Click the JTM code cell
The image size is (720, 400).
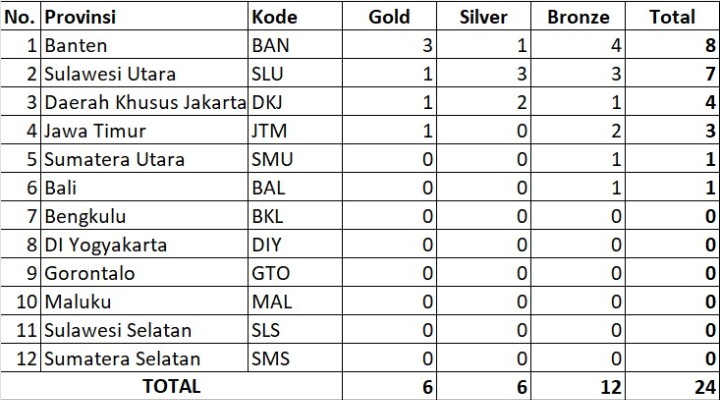[x=295, y=130]
